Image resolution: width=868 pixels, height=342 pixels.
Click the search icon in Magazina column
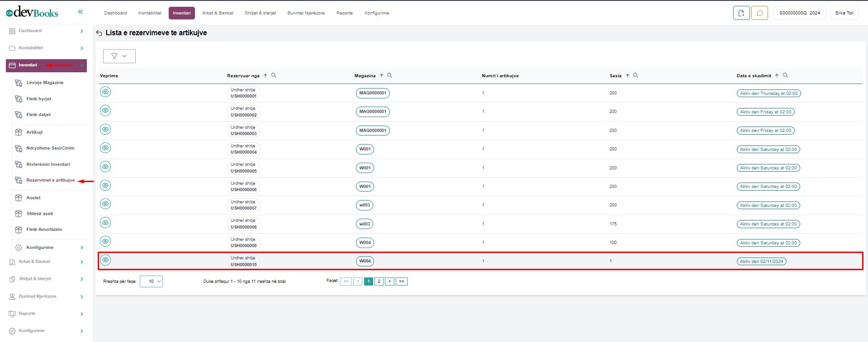(389, 75)
